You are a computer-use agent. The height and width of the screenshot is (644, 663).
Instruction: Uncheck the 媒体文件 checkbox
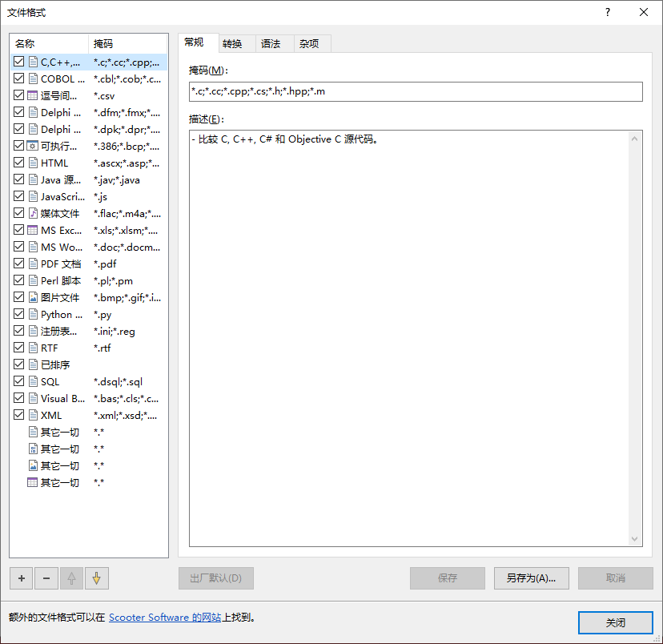point(18,213)
